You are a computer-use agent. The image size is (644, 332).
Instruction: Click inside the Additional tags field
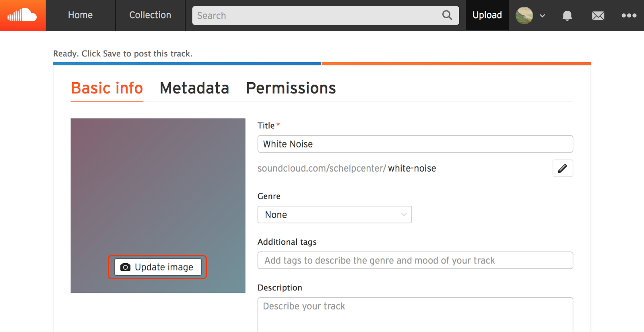click(x=415, y=260)
